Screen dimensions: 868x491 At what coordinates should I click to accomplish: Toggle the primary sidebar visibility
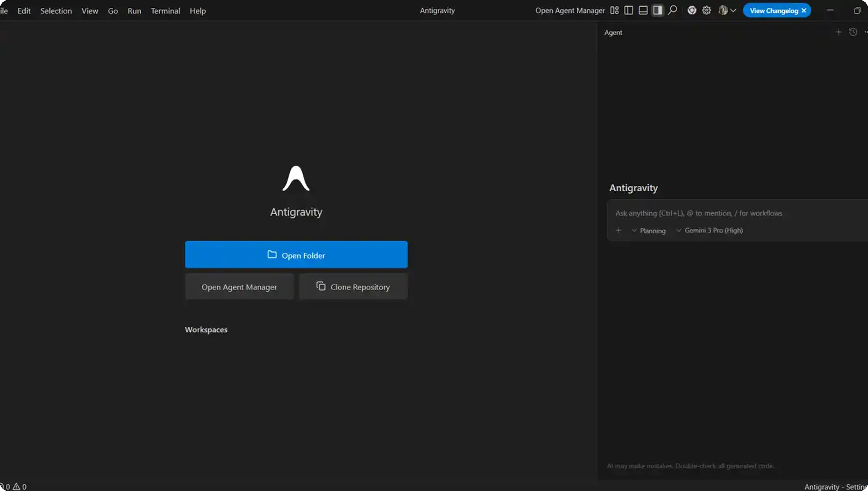click(628, 10)
